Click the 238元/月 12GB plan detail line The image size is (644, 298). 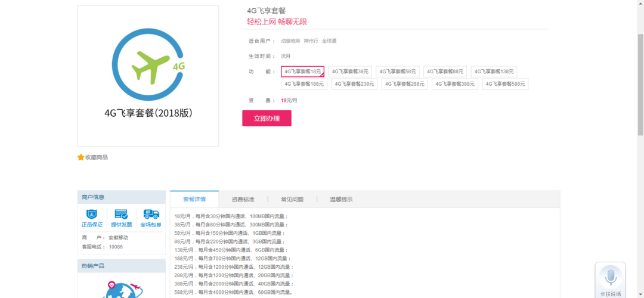point(234,267)
